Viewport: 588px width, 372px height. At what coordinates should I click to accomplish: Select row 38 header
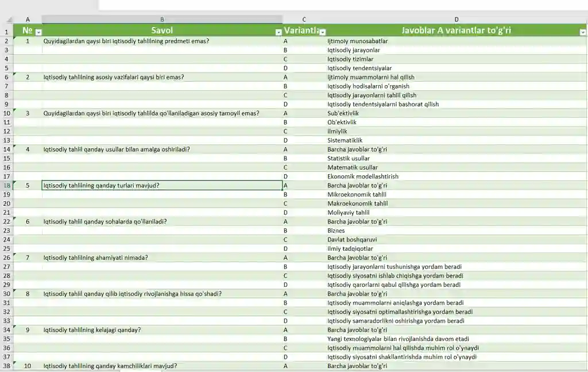[6, 366]
